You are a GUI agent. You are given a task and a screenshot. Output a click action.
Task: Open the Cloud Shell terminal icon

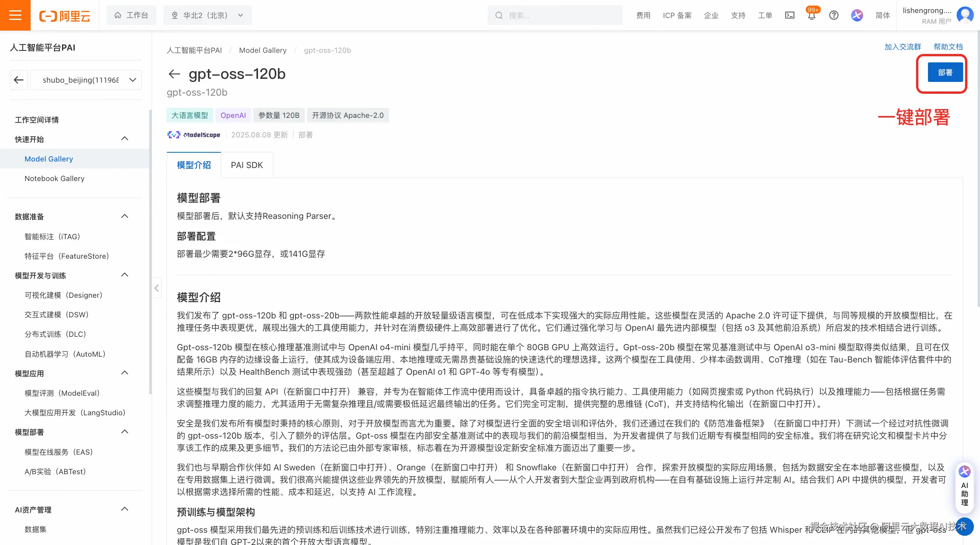(x=790, y=15)
